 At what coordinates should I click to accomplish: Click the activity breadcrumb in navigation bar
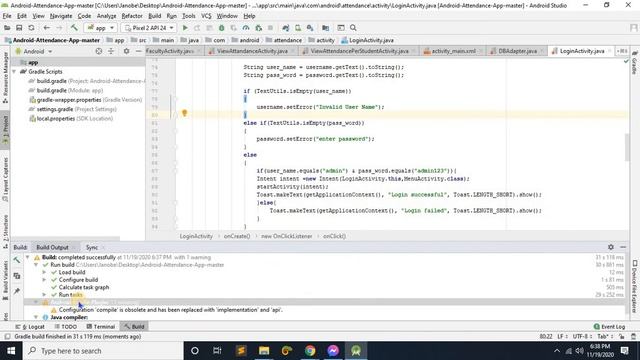pyautogui.click(x=321, y=40)
